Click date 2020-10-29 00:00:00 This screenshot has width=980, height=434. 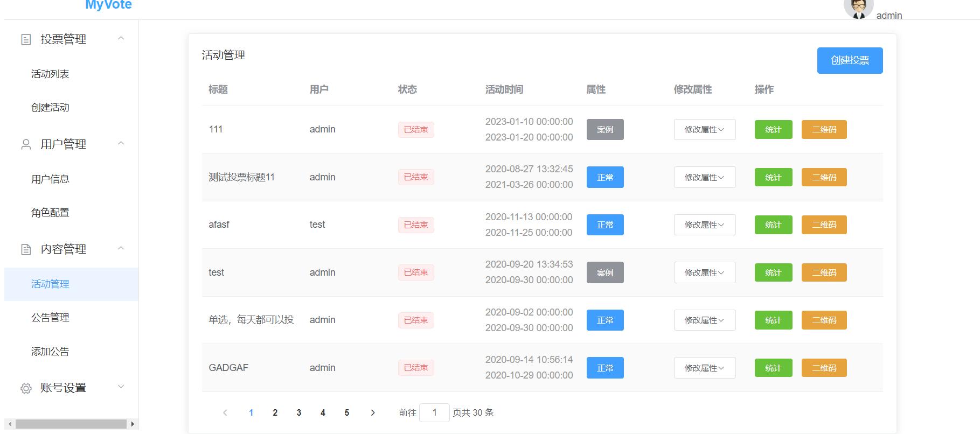pos(529,375)
